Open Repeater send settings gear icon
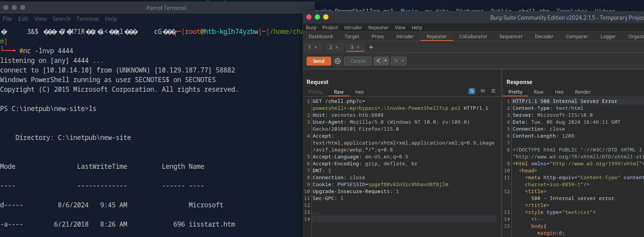This screenshot has height=237, width=644. coord(337,61)
